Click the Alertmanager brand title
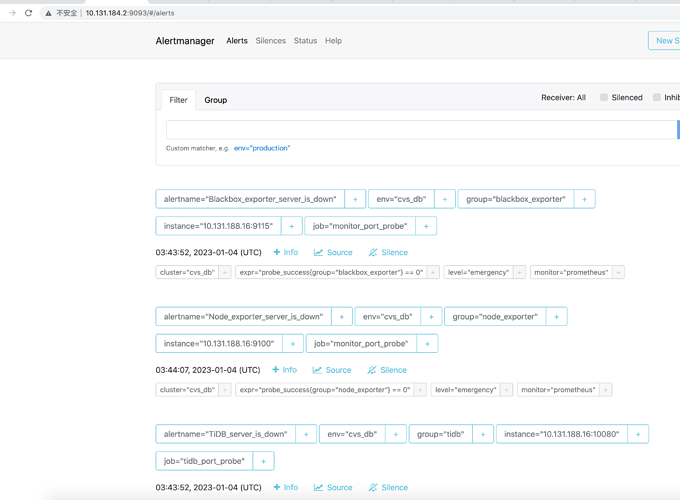The width and height of the screenshot is (680, 500). coord(185,41)
